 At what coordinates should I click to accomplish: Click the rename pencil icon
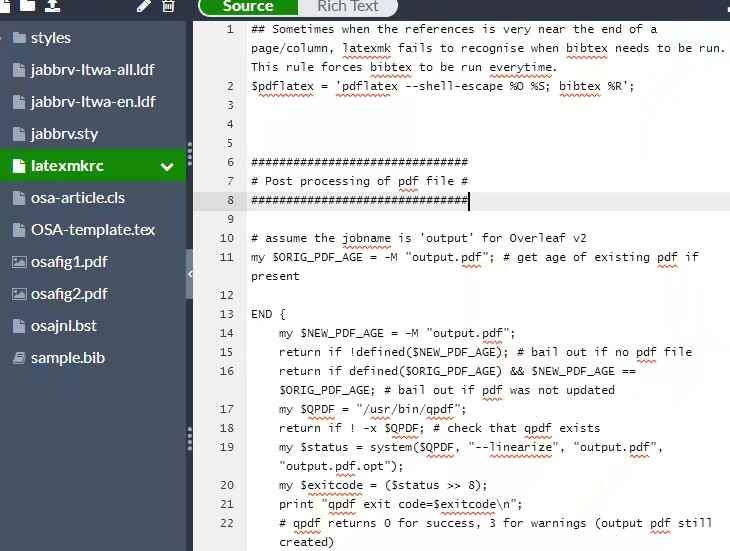coord(144,6)
